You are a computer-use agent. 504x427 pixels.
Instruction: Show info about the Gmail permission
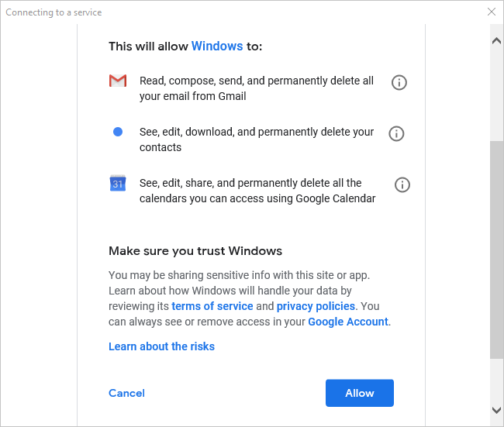tap(399, 82)
